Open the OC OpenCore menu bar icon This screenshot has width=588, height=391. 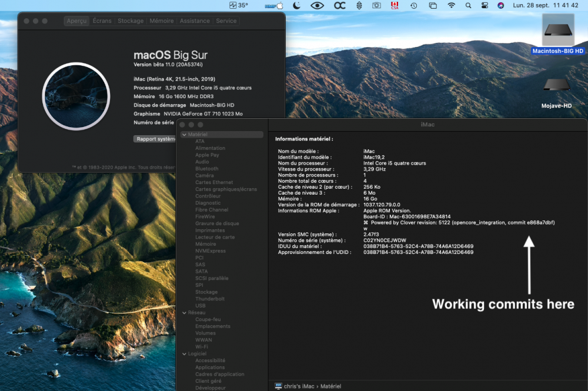(340, 5)
